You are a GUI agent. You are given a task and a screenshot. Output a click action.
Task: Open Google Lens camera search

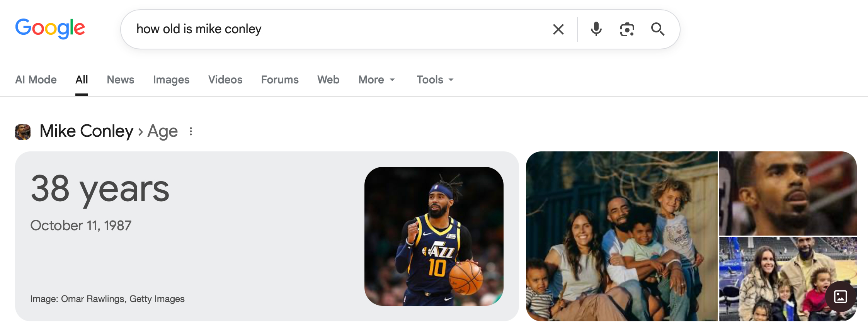pyautogui.click(x=627, y=29)
